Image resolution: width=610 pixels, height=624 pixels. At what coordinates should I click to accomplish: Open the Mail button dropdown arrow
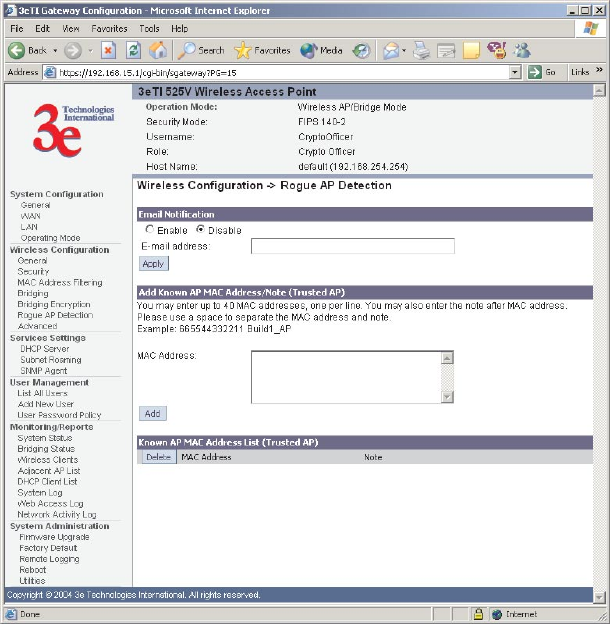click(404, 51)
